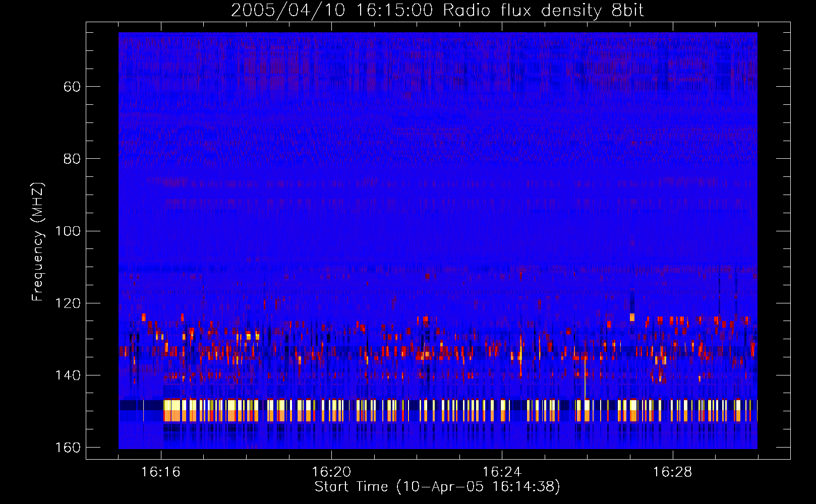Click the 80 MHz tick label

[x=72, y=159]
